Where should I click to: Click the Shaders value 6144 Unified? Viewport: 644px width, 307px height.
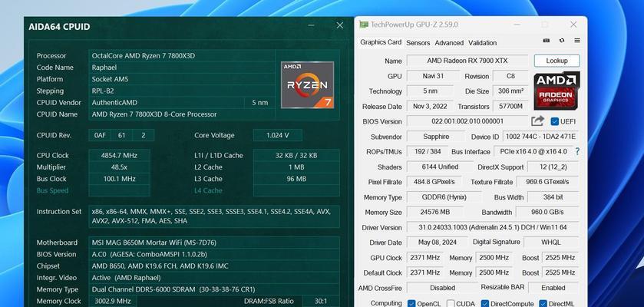[440, 167]
